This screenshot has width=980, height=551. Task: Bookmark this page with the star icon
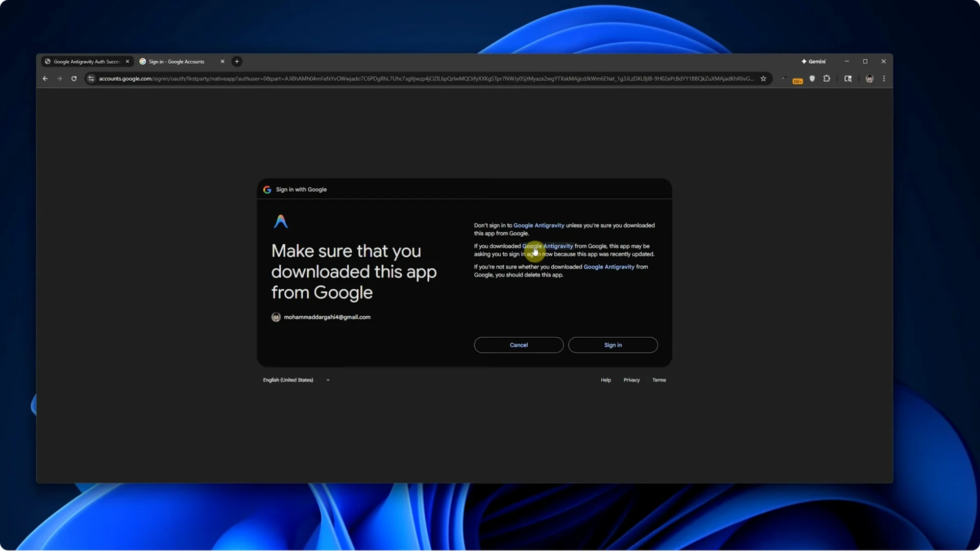tap(763, 79)
